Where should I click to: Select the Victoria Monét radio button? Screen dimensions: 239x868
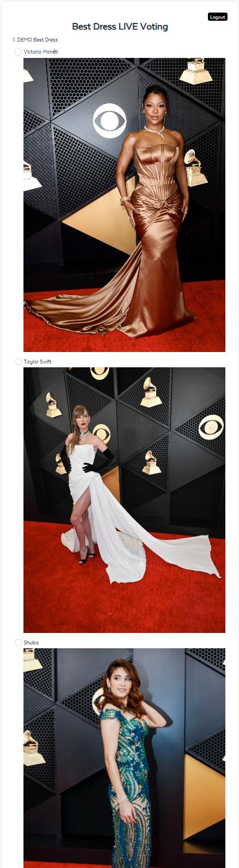18,52
